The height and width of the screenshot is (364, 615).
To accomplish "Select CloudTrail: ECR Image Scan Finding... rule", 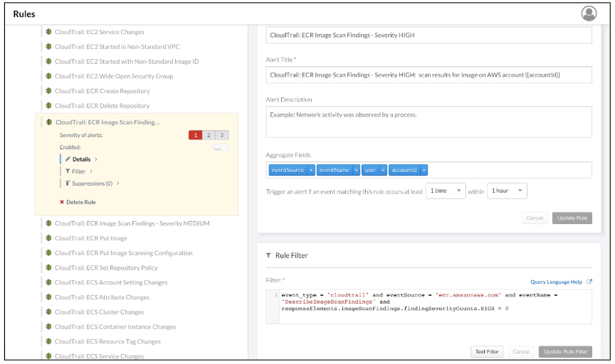I will (x=107, y=122).
